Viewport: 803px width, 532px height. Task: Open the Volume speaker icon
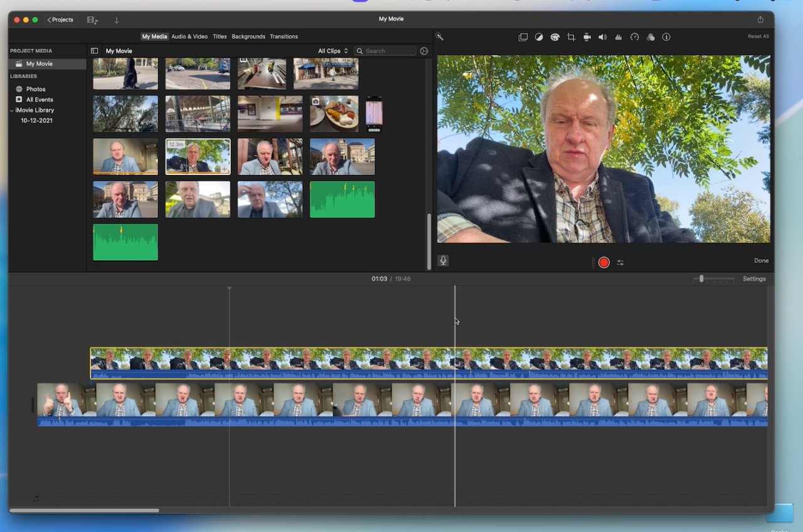(602, 37)
